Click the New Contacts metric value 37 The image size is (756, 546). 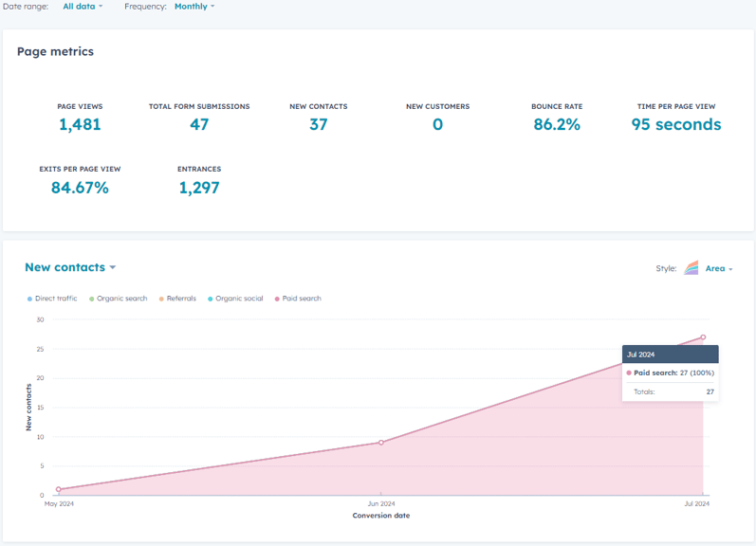click(x=318, y=124)
